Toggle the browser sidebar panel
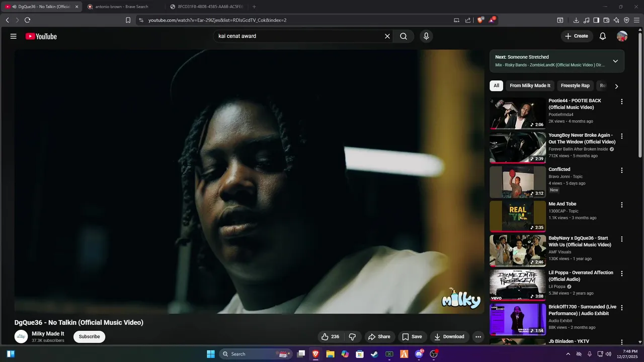The image size is (644, 362). [596, 20]
